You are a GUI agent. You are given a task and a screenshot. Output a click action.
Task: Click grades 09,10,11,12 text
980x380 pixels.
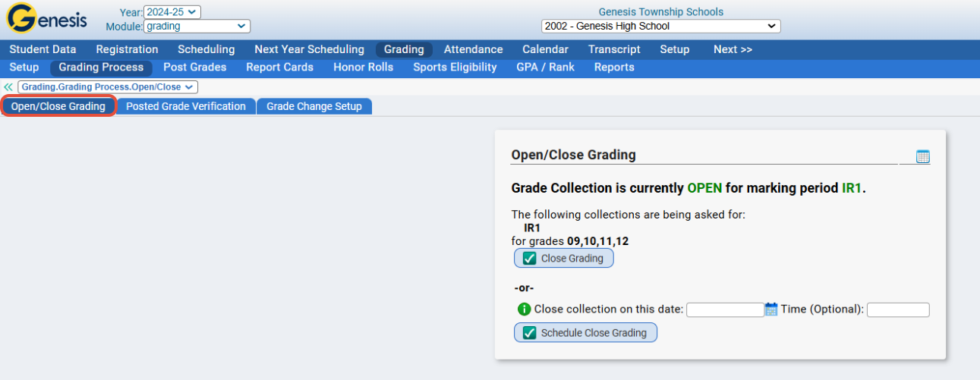598,241
